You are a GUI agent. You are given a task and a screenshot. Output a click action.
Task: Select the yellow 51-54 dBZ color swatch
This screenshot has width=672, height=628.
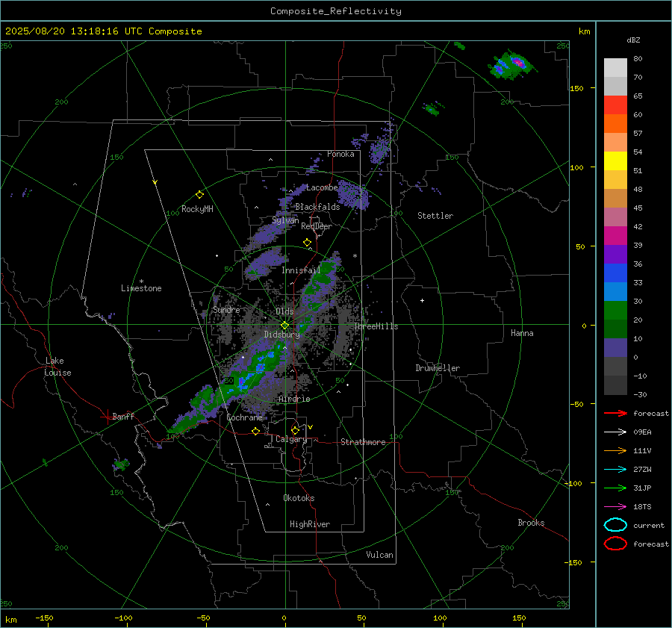coord(615,161)
